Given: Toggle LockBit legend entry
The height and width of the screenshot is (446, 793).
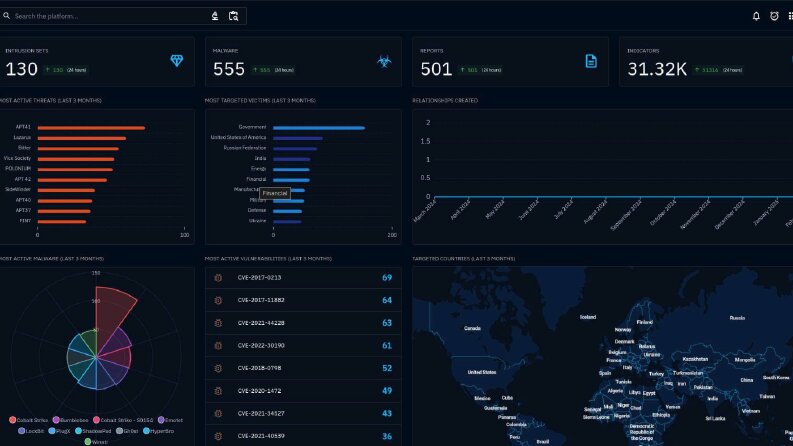Looking at the screenshot, I should 31,431.
